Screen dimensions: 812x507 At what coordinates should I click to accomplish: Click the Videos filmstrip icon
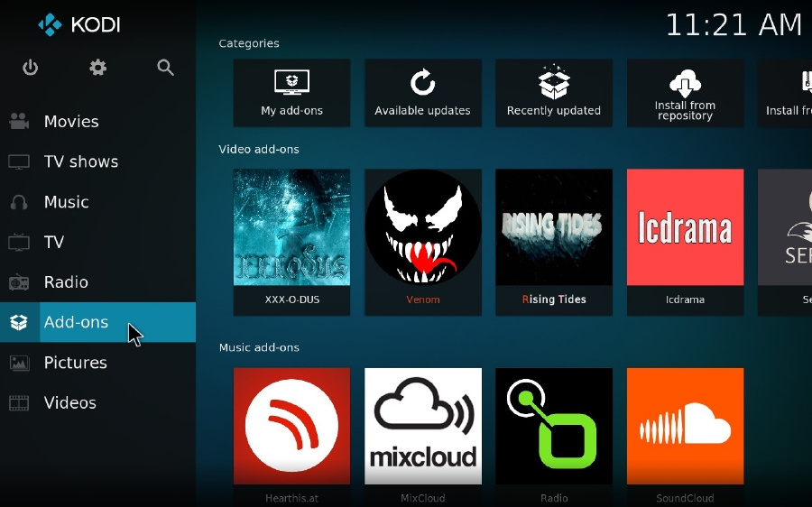(19, 403)
